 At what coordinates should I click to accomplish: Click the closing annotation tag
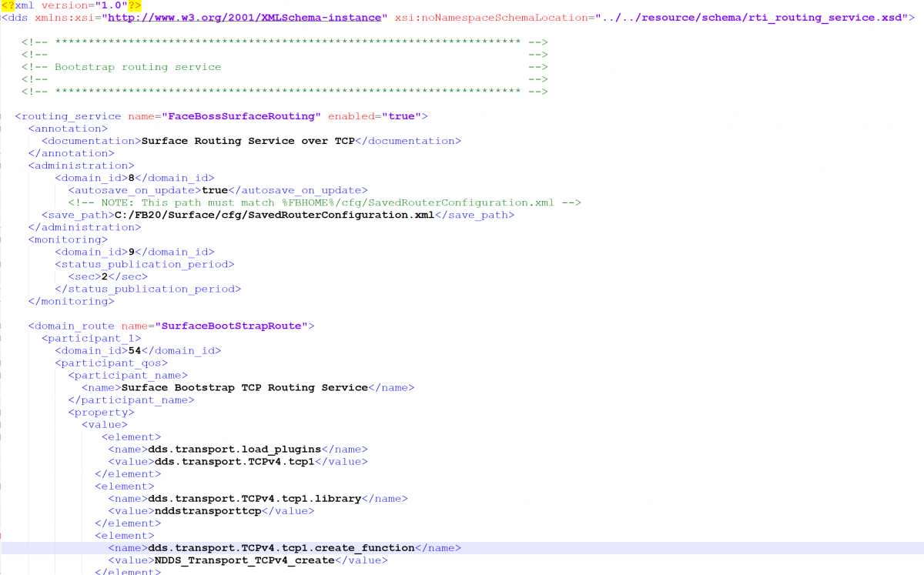[72, 153]
